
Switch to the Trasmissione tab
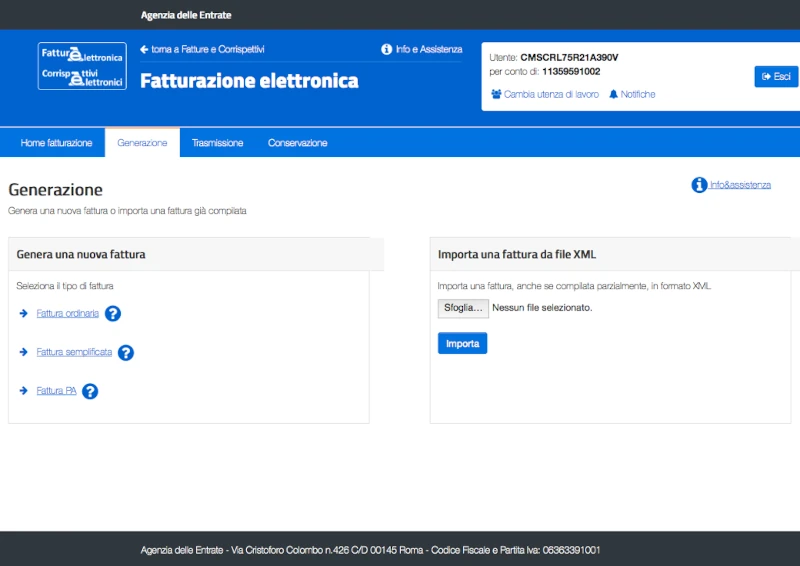(217, 143)
